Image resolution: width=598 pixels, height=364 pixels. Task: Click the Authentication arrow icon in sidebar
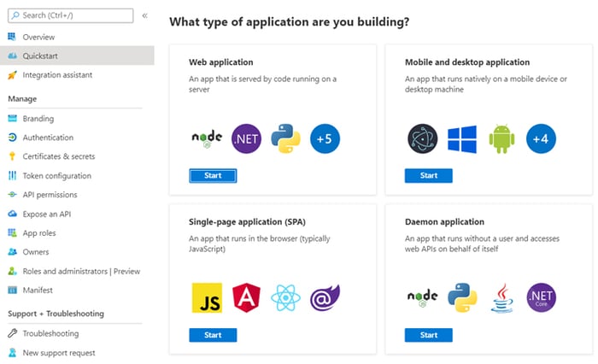[x=12, y=138]
